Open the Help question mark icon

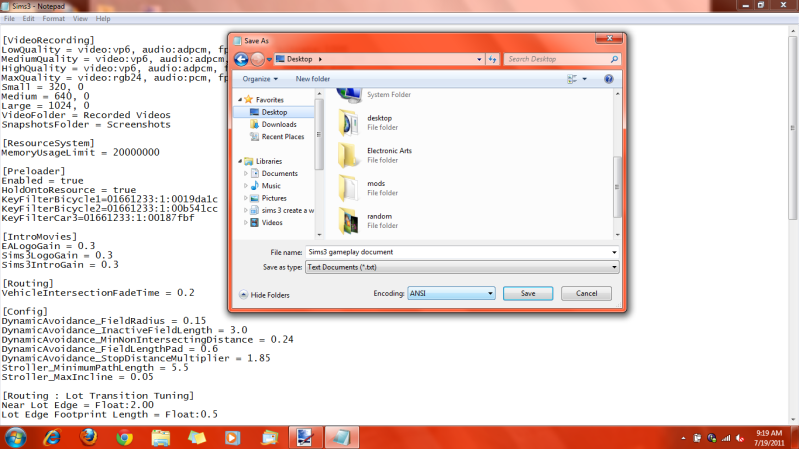pos(608,79)
